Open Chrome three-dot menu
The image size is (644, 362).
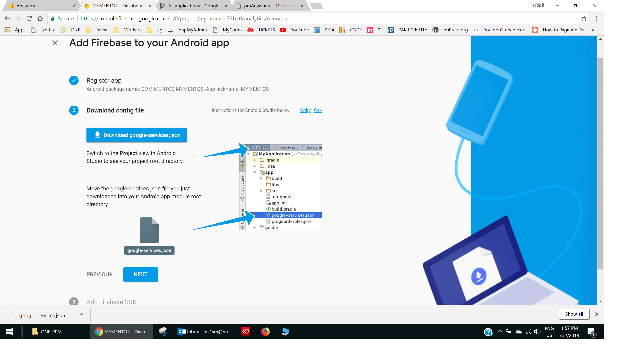tap(597, 19)
